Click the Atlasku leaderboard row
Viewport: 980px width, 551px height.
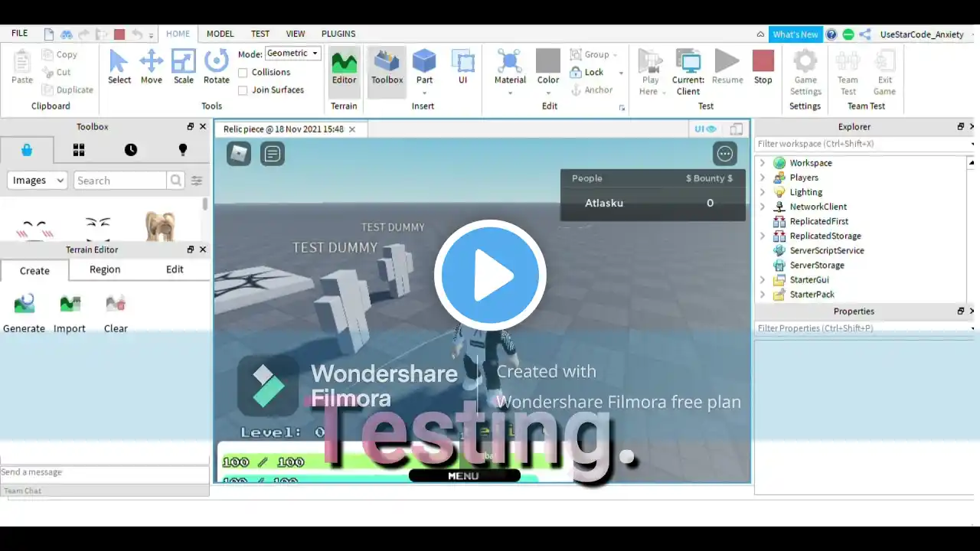(x=653, y=204)
